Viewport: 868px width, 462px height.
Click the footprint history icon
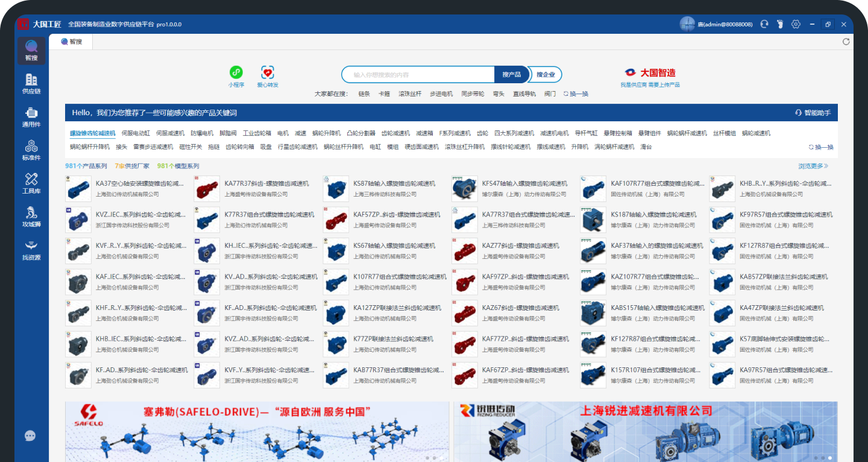780,24
